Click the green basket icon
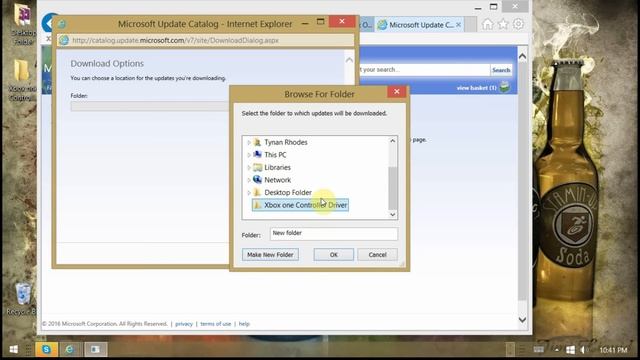 pos(505,87)
